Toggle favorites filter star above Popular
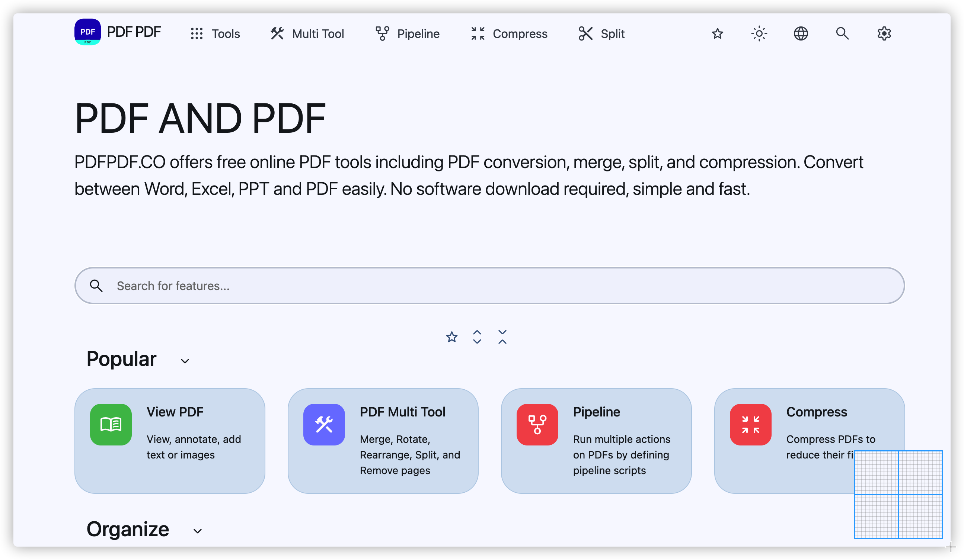This screenshot has height=560, width=964. (x=452, y=337)
